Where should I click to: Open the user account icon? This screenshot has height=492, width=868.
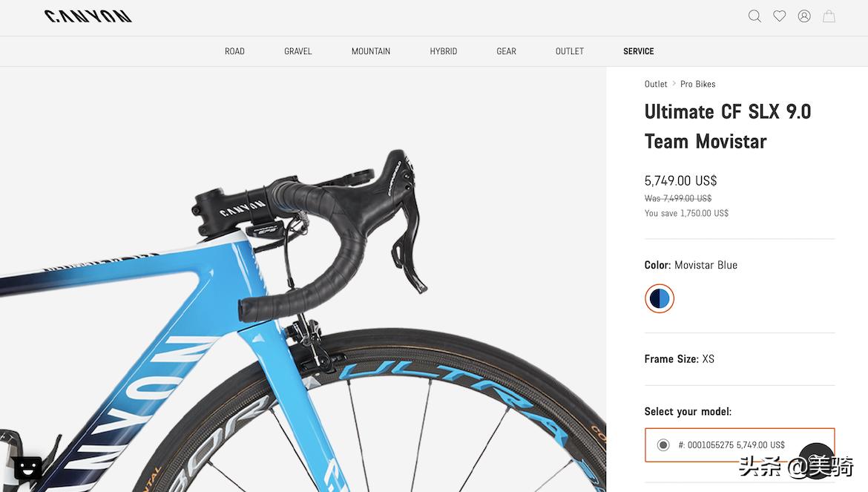804,16
